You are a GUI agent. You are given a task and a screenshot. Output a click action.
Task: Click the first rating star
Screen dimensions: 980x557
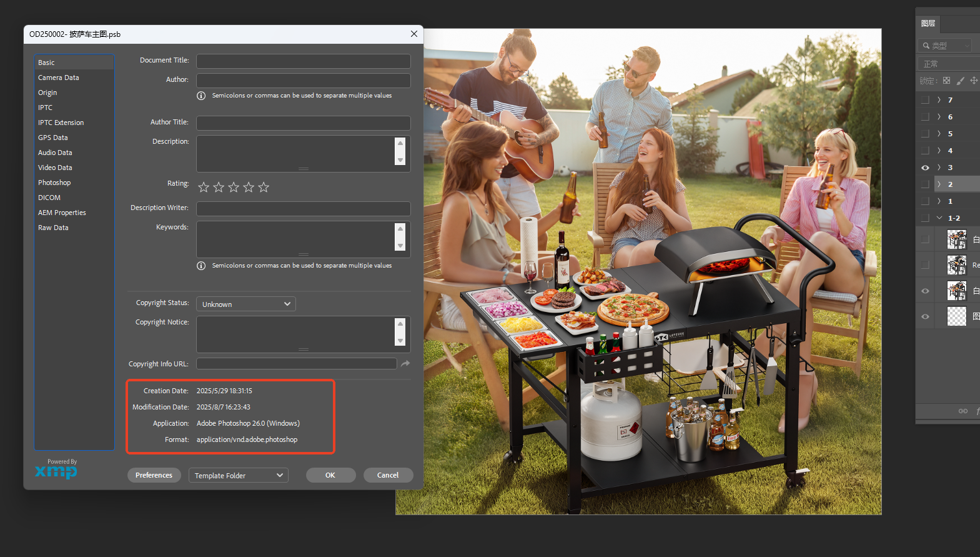coord(204,187)
